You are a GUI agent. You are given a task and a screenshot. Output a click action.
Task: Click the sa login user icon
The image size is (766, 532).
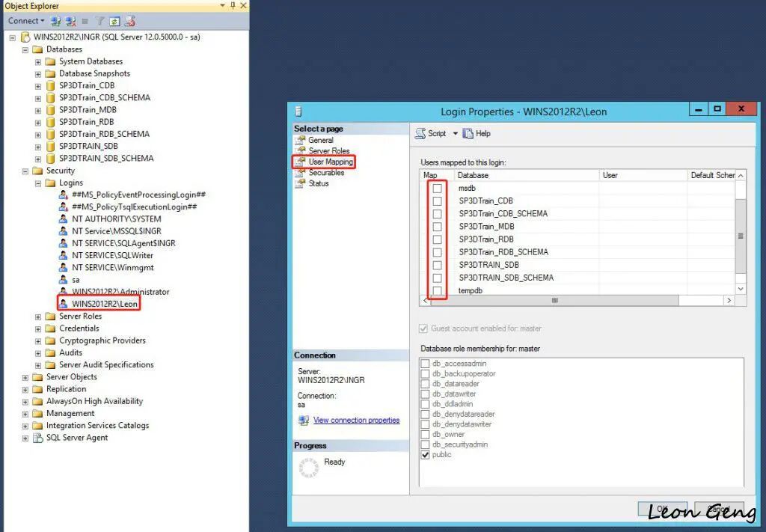point(63,279)
